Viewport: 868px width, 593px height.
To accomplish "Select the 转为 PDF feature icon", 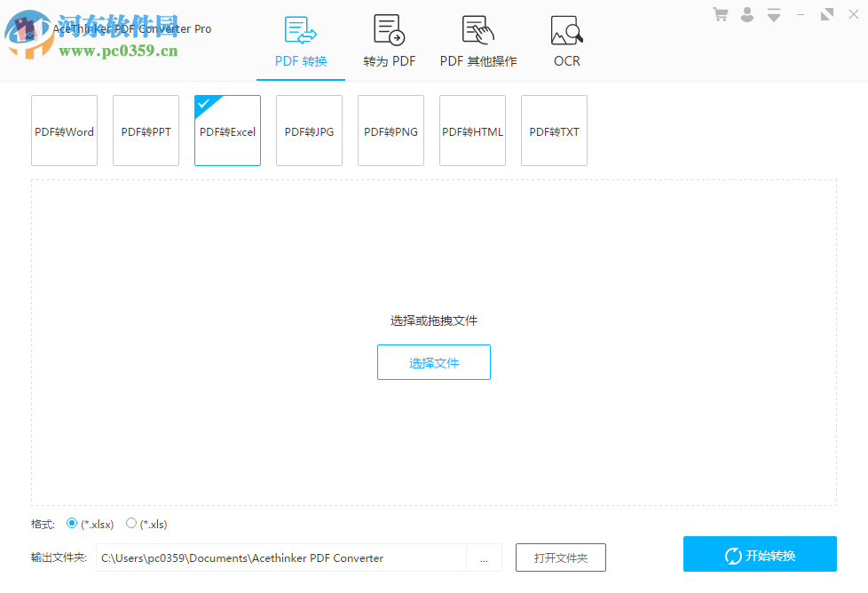I will 388,28.
